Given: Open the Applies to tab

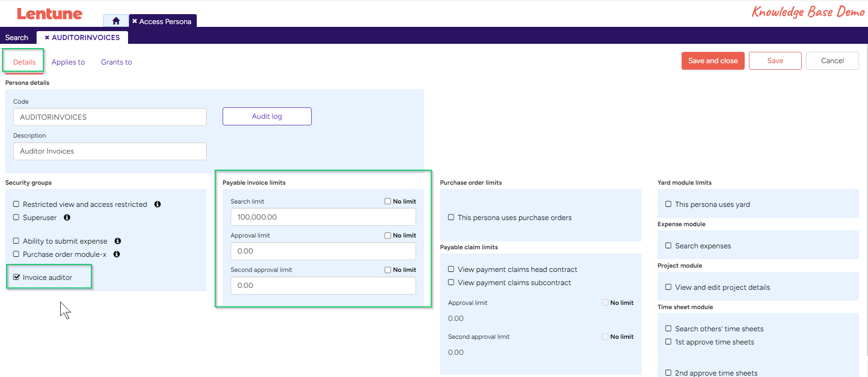Looking at the screenshot, I should [x=68, y=62].
